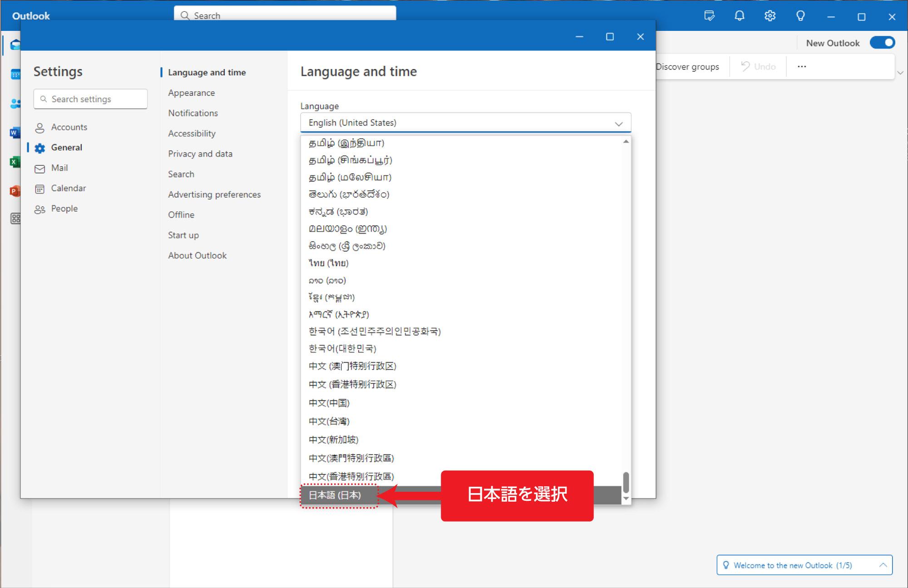Image resolution: width=908 pixels, height=588 pixels.
Task: Open the Calendar icon in the sidebar
Action: click(x=16, y=74)
